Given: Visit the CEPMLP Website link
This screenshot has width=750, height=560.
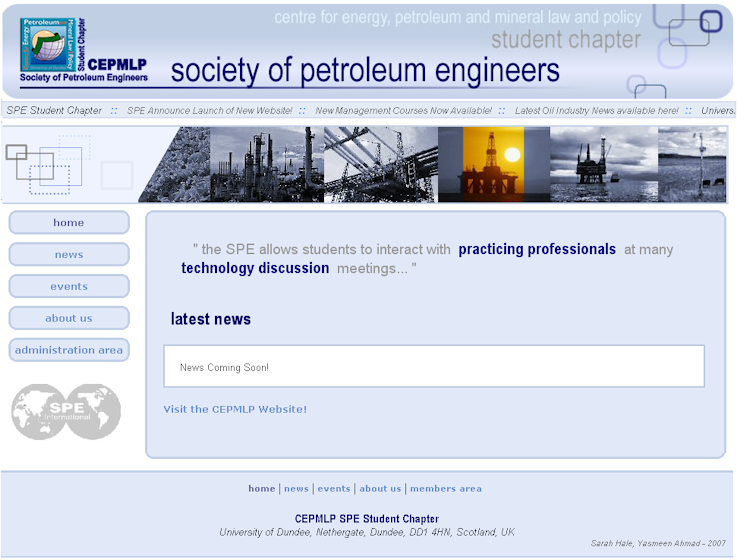Looking at the screenshot, I should (235, 409).
